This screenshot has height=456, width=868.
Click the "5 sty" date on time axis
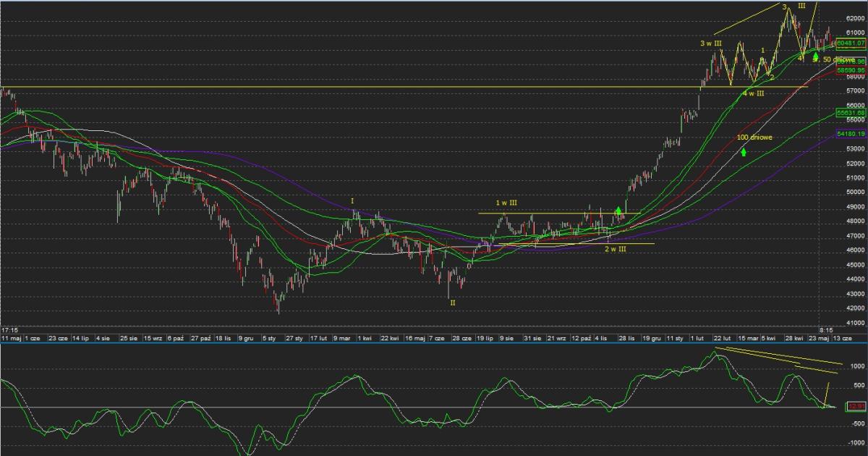click(269, 338)
